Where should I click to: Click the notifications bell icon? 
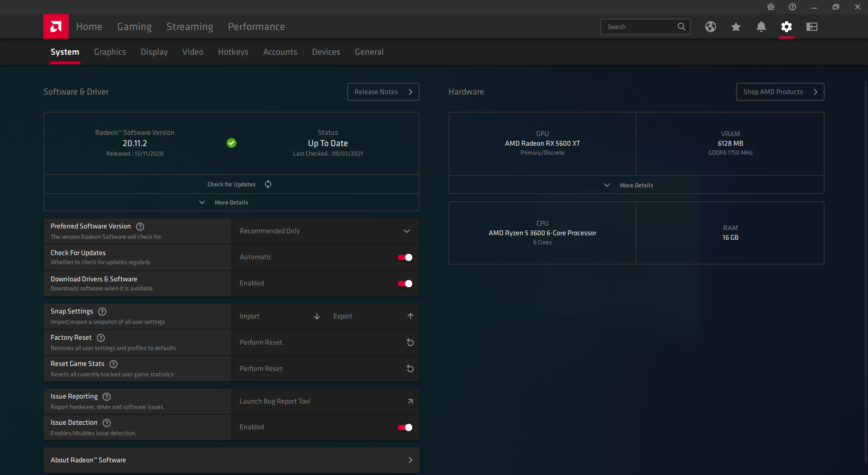point(761,27)
